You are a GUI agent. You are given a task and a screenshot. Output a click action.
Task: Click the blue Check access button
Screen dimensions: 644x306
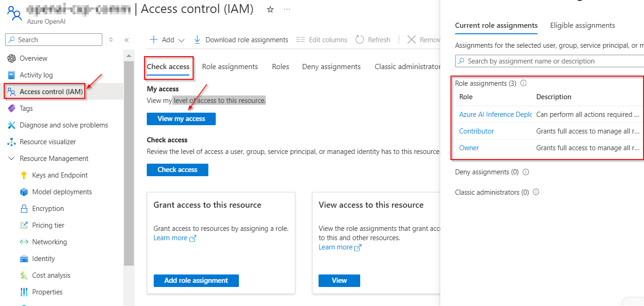tap(177, 170)
